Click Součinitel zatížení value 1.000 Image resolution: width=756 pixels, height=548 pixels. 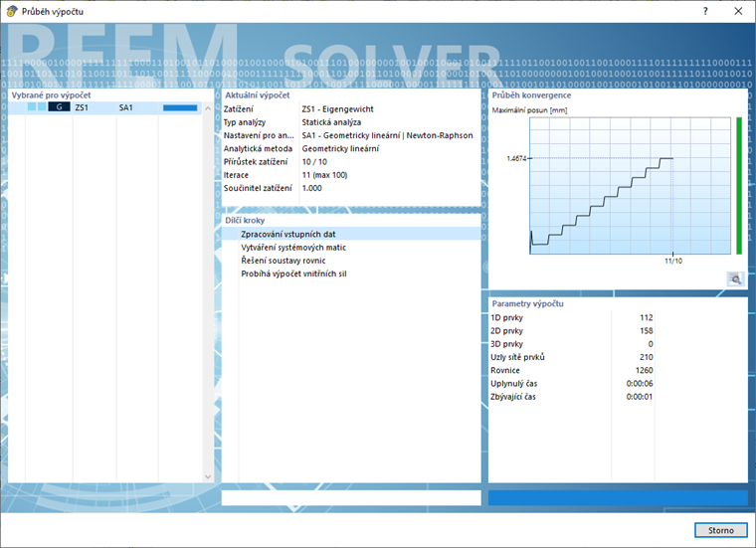tap(311, 188)
